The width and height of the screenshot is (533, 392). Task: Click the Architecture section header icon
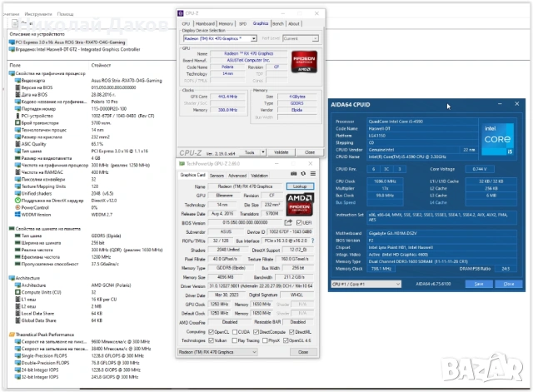click(x=12, y=278)
